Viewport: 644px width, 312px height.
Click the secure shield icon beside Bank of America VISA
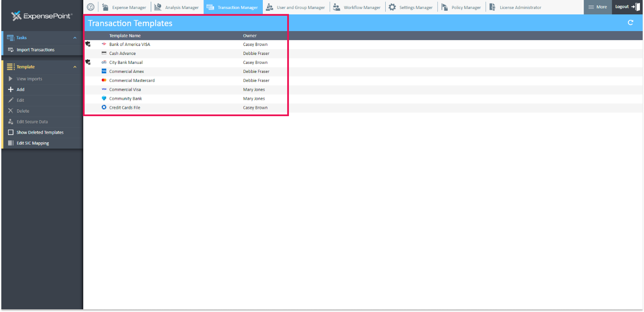(88, 44)
